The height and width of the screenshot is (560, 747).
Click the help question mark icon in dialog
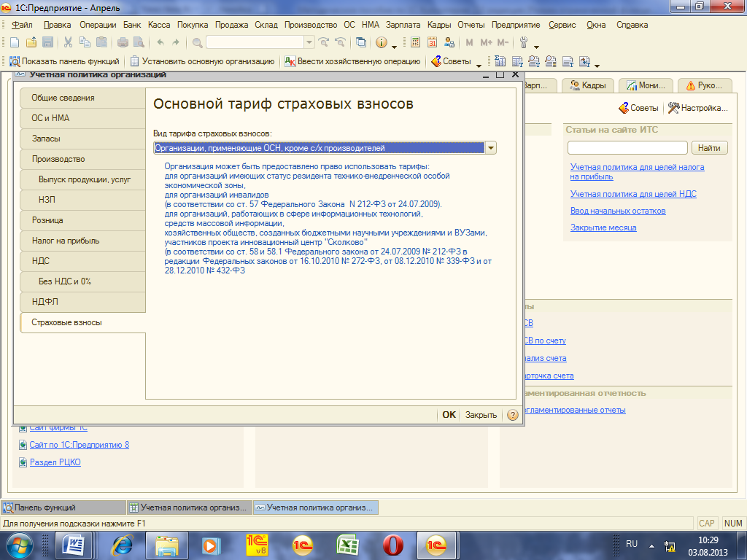pos(513,415)
